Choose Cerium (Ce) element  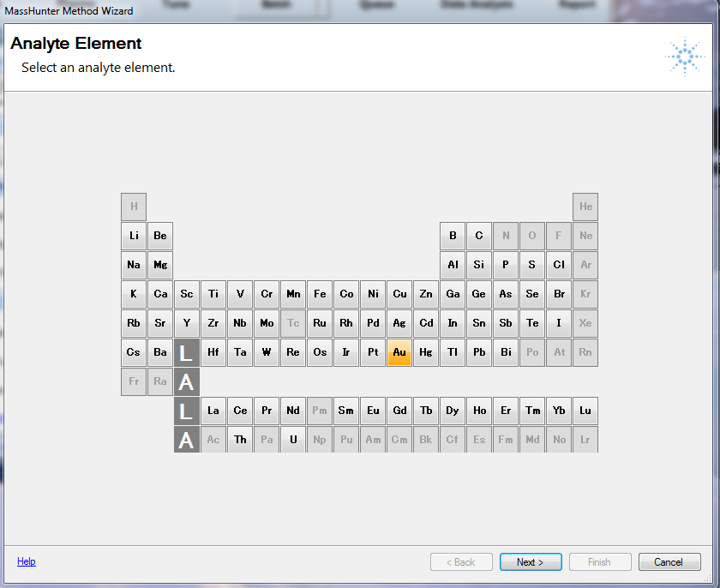tap(240, 411)
